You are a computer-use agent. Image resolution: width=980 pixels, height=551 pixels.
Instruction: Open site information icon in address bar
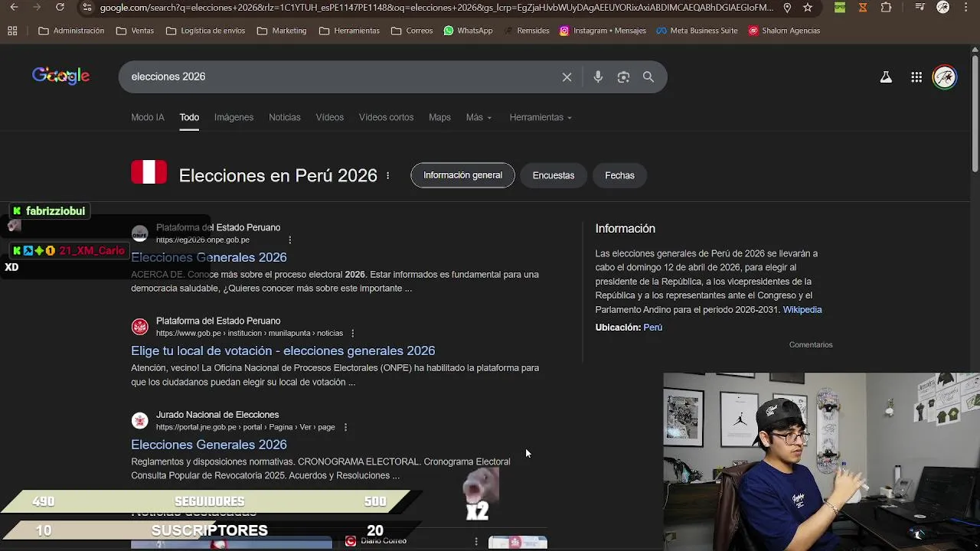click(87, 8)
